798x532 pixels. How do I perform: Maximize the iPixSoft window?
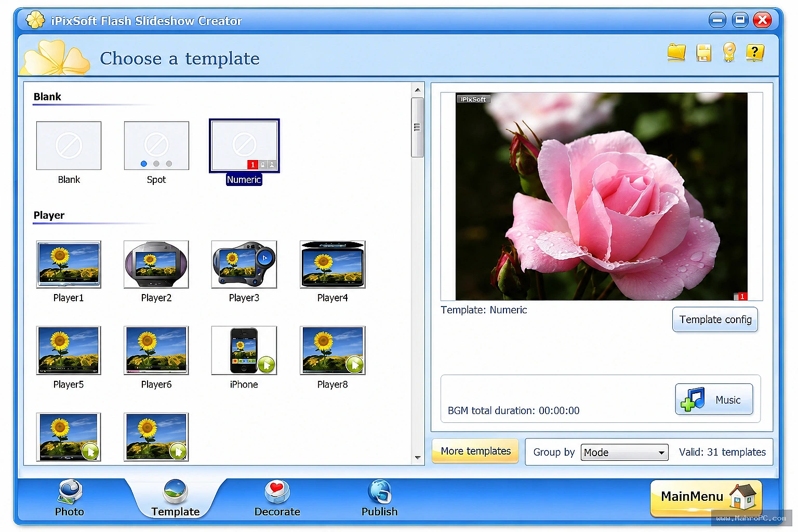click(x=740, y=20)
